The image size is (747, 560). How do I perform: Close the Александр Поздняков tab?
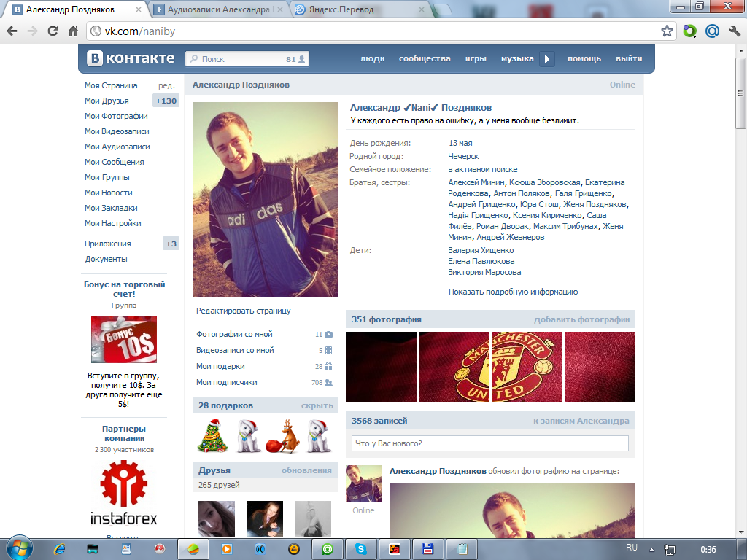click(x=139, y=9)
